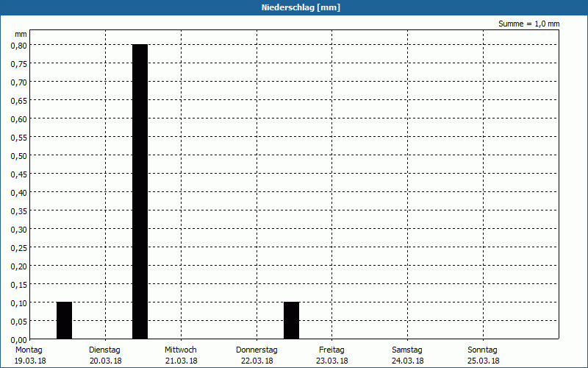The image size is (588, 368).
Task: Click the 0,10 y-axis value
Action: [19, 303]
